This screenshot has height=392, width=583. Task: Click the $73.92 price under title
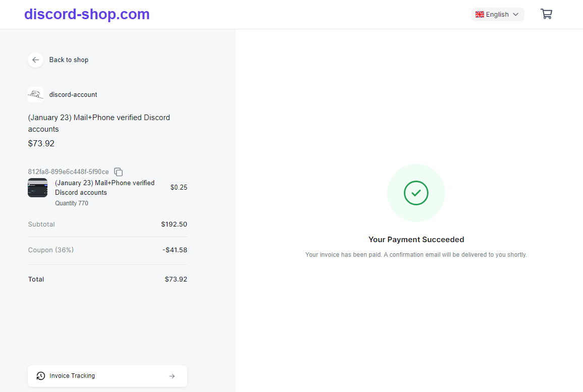41,143
